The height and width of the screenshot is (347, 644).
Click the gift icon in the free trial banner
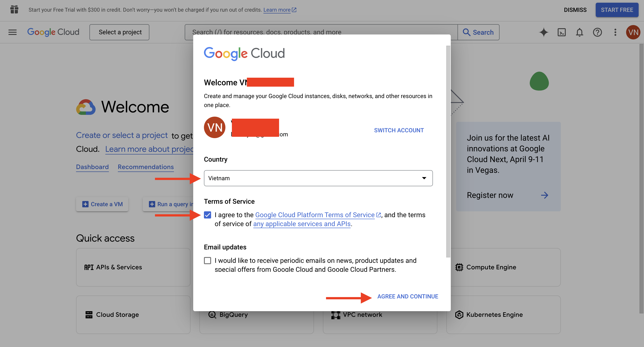pyautogui.click(x=14, y=9)
